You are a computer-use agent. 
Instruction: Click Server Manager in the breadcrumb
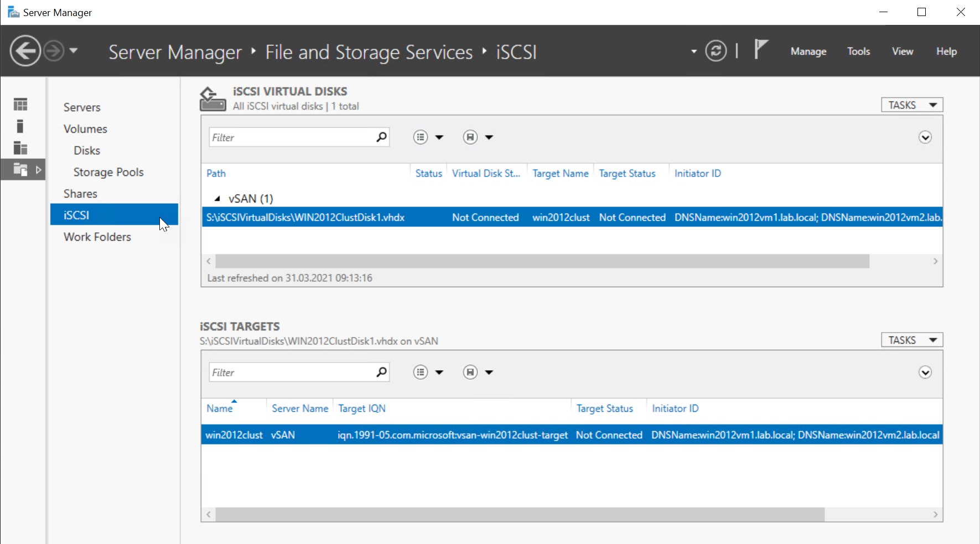[175, 52]
